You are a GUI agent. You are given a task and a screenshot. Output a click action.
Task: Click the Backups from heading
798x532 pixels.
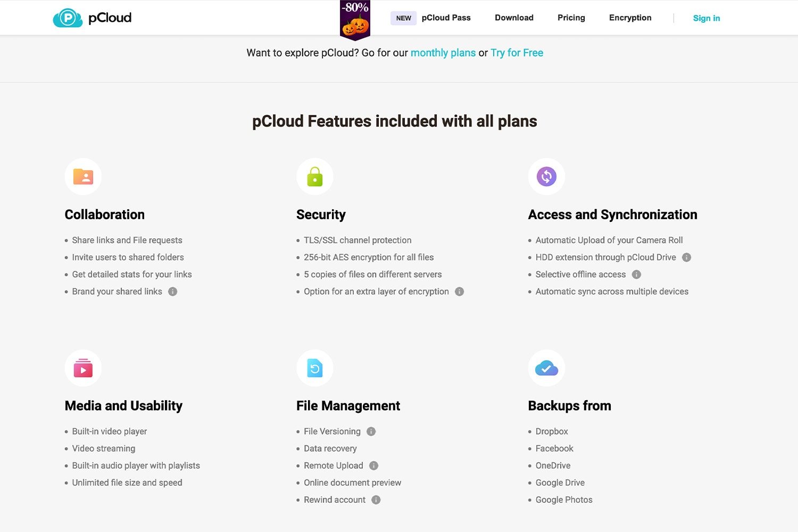pyautogui.click(x=570, y=406)
